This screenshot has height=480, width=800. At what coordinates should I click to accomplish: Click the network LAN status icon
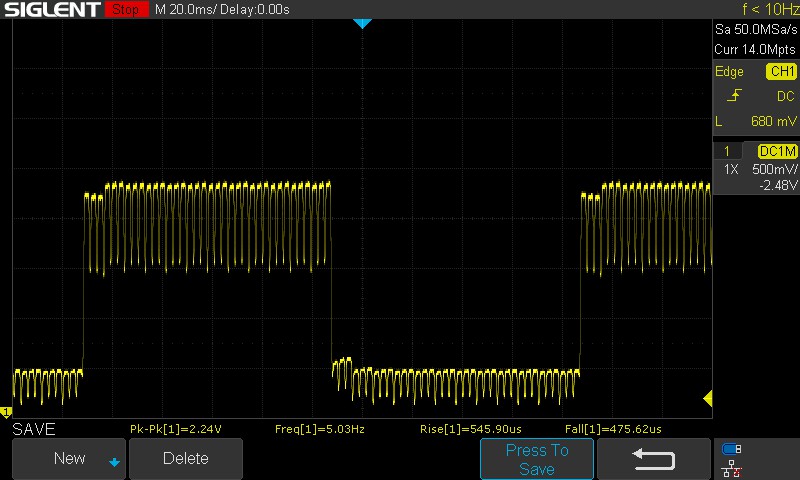click(732, 468)
